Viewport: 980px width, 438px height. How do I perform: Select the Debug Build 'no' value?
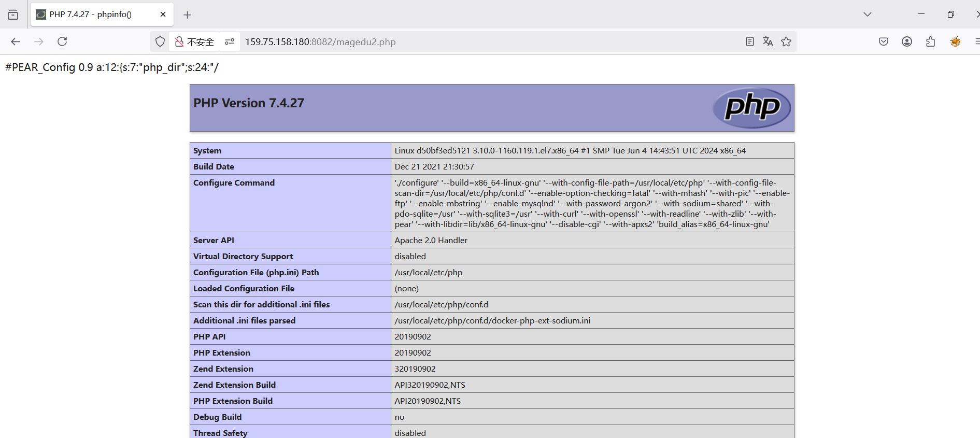399,417
